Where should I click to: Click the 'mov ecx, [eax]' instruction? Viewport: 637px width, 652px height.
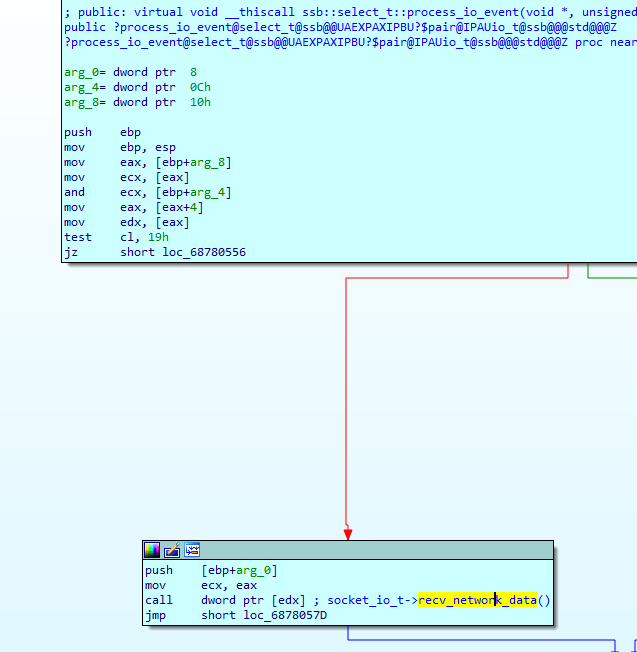pyautogui.click(x=127, y=177)
